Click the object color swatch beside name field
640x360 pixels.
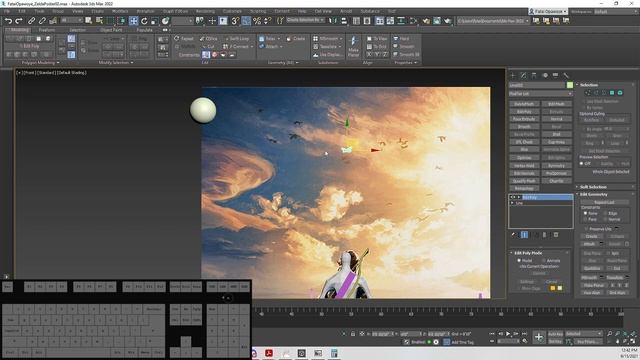tap(570, 85)
